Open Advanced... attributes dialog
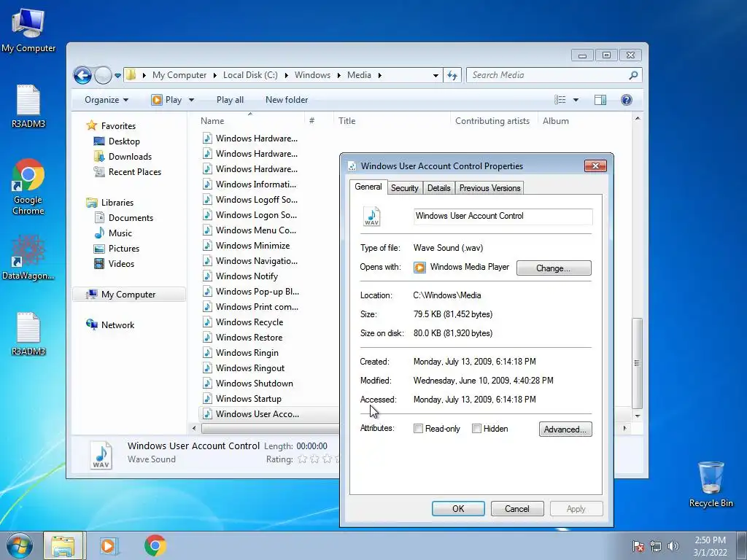 click(565, 429)
